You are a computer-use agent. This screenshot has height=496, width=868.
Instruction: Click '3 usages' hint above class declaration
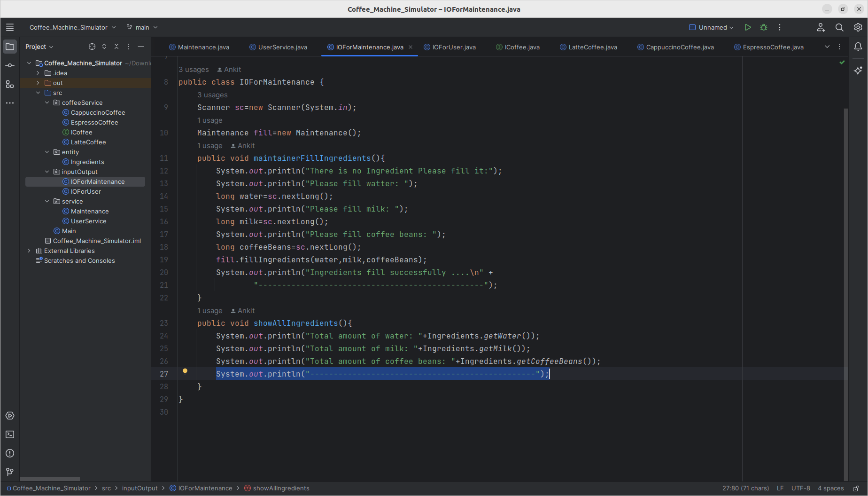pos(194,70)
